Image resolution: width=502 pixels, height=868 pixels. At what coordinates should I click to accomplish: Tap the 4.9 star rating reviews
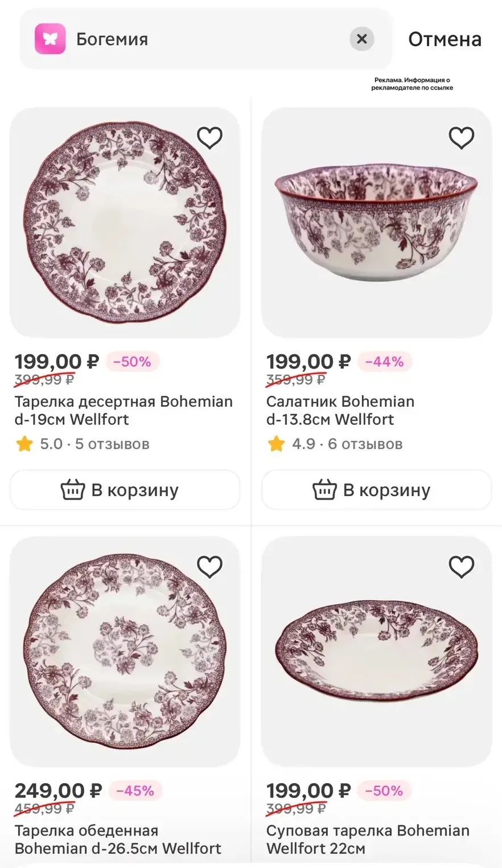335,444
